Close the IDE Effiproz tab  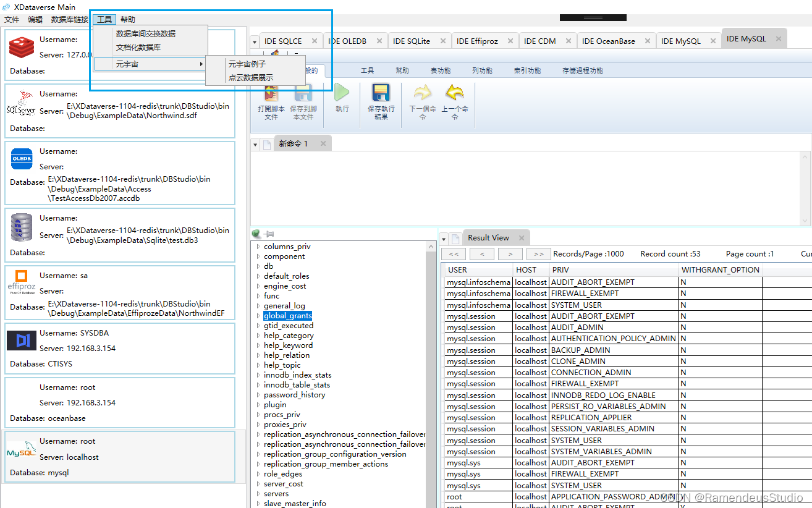click(511, 41)
